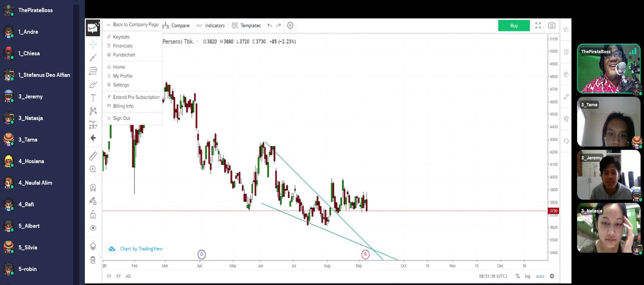Select the text annotation tool
644x285 pixels.
93,98
